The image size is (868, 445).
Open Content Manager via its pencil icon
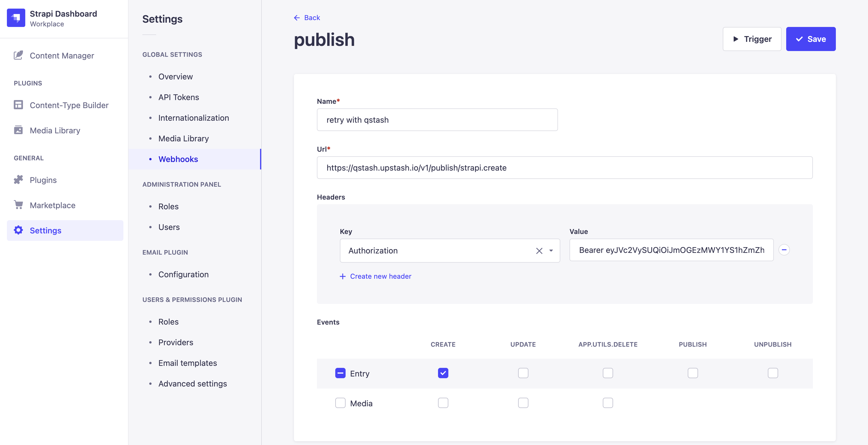click(18, 55)
